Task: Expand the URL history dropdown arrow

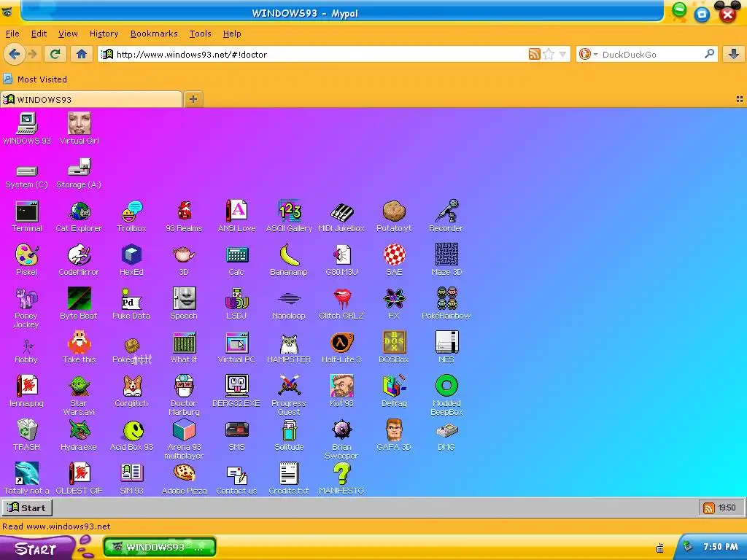Action: [562, 54]
